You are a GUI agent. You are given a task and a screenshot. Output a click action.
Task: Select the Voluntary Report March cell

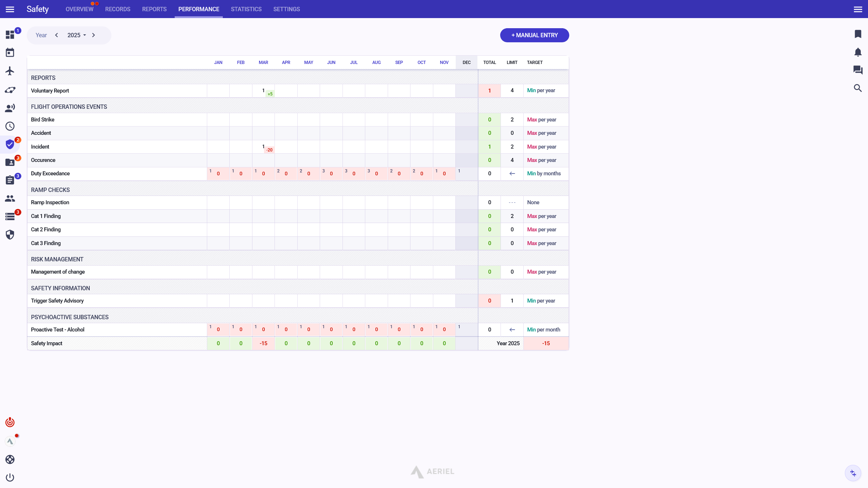(263, 91)
